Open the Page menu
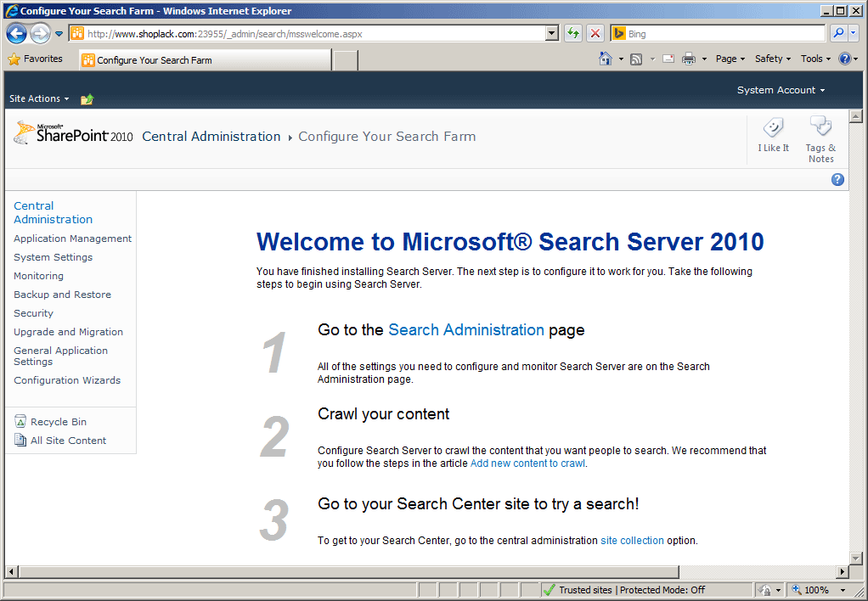This screenshot has height=601, width=868. pos(730,59)
